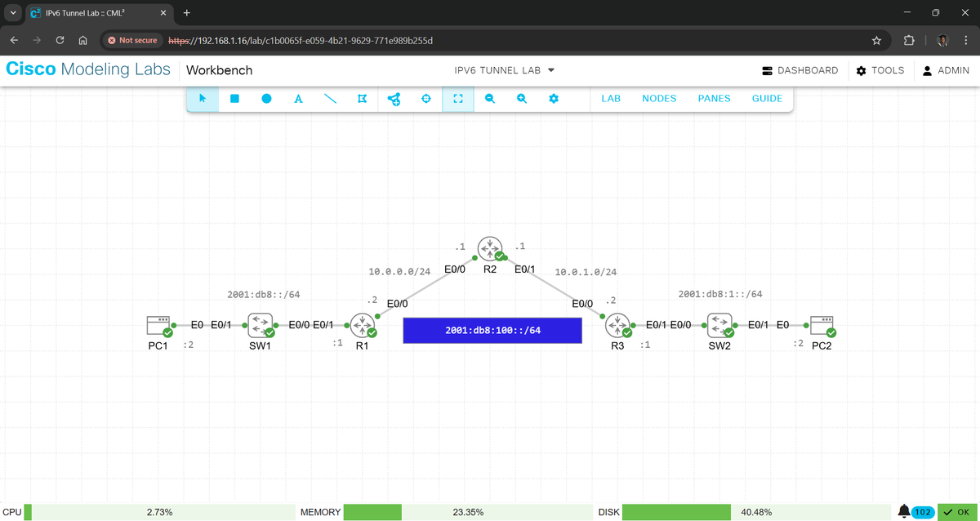Open Chrome three-dot menu
The width and height of the screenshot is (980, 521).
point(964,40)
